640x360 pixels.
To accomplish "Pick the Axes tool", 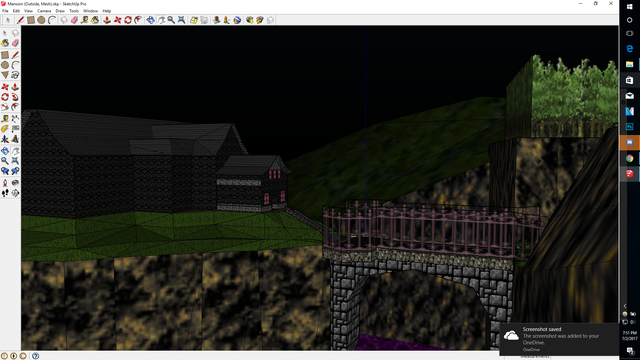I will coord(5,139).
